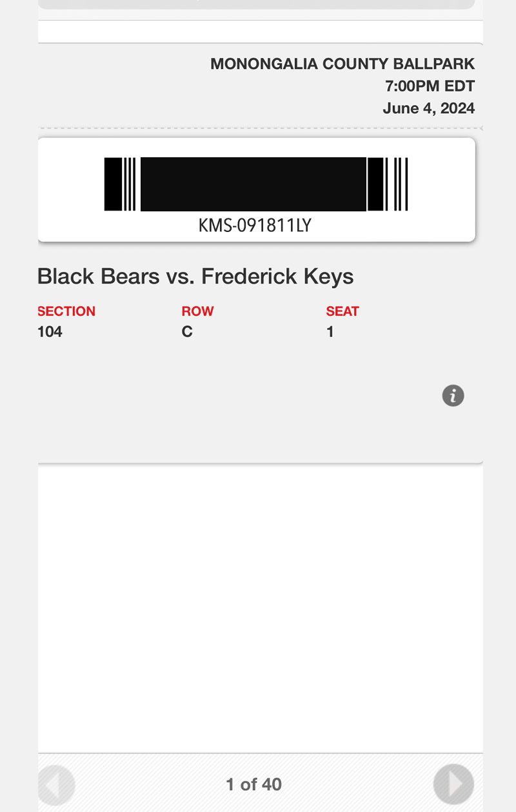Click the red SECTION label
The width and height of the screenshot is (516, 812).
[x=66, y=311]
